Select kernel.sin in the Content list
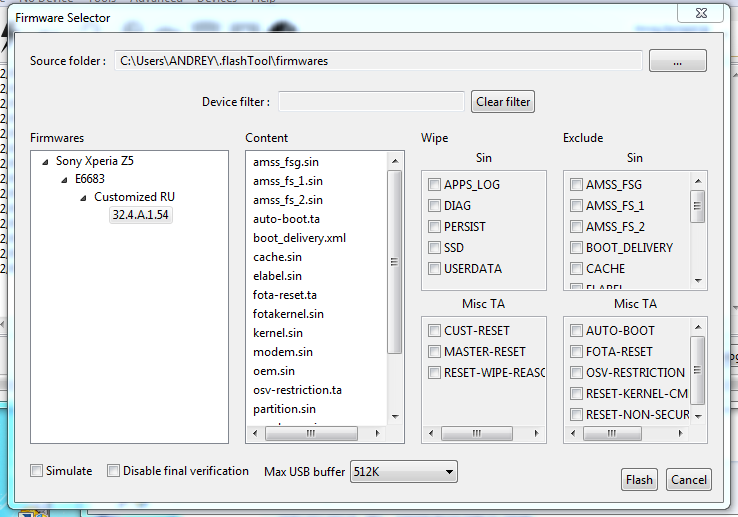 (278, 333)
